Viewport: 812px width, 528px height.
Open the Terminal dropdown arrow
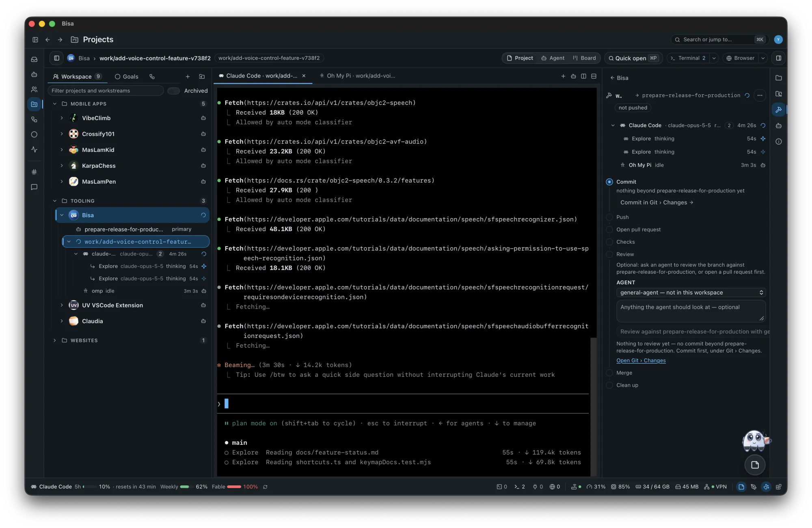714,58
